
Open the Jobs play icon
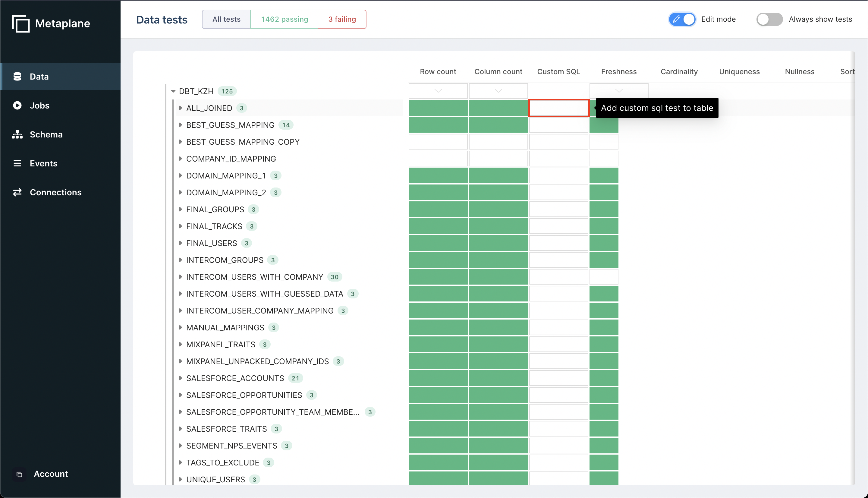point(17,105)
